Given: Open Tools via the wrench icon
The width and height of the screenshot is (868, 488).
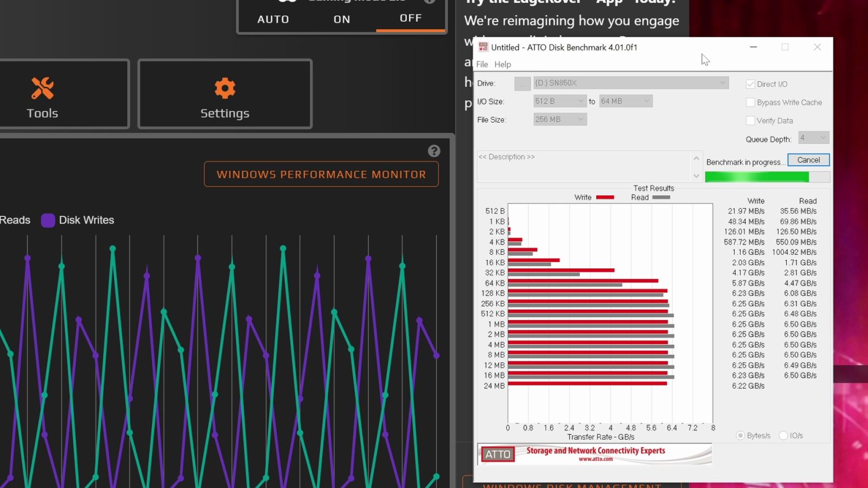Looking at the screenshot, I should click(42, 88).
